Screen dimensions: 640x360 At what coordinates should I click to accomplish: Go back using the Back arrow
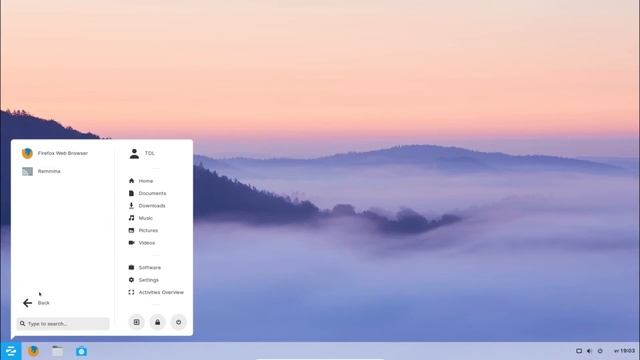pos(36,303)
